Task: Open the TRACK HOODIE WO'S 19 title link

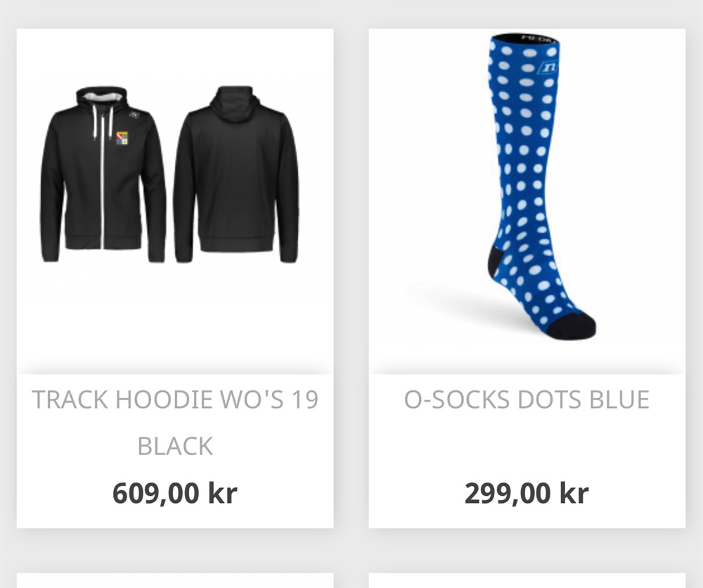Action: [x=175, y=422]
